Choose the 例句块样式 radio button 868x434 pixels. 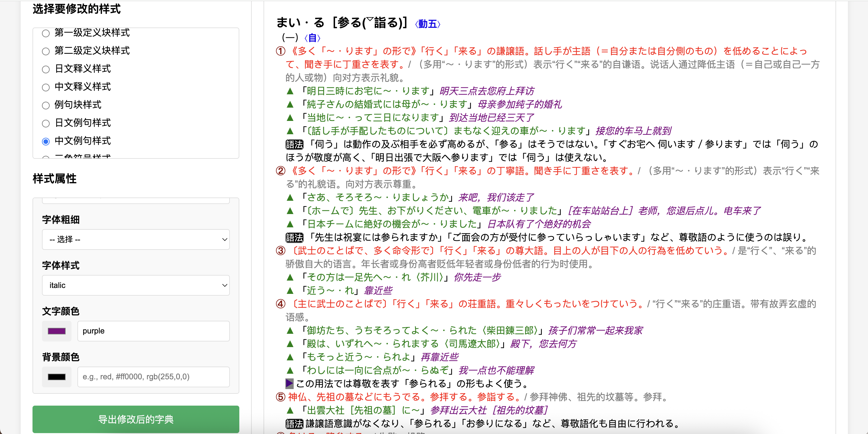coord(46,106)
